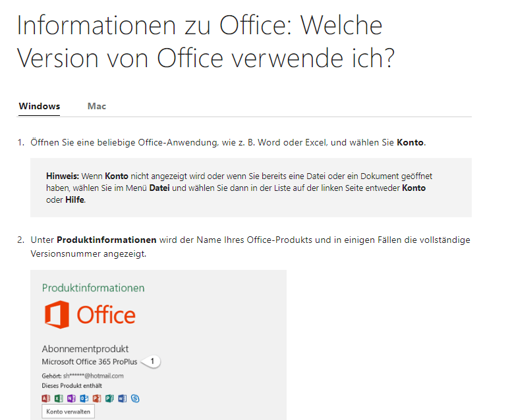
Task: Click the 'Dieses Produkt enthält' label
Action: (x=72, y=386)
